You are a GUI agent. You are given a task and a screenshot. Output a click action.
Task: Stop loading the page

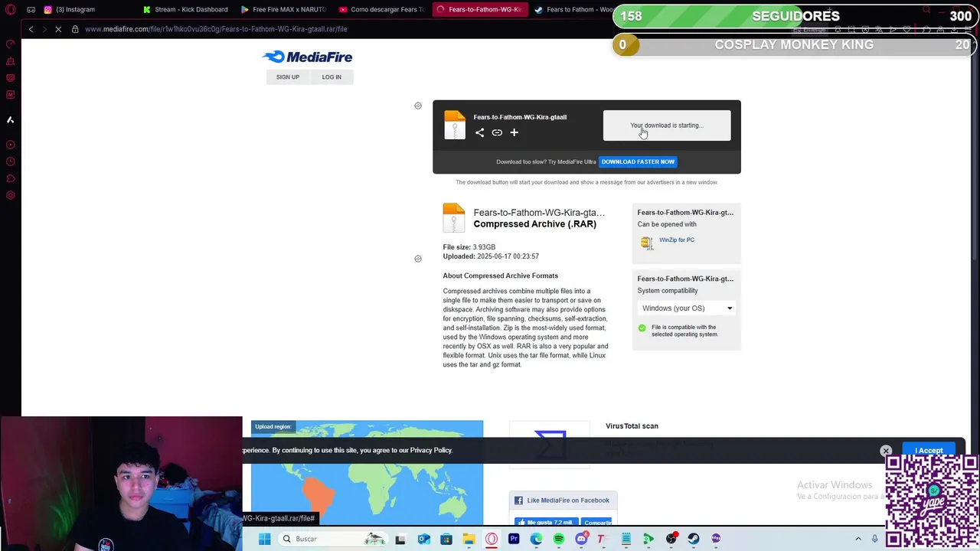pyautogui.click(x=57, y=29)
